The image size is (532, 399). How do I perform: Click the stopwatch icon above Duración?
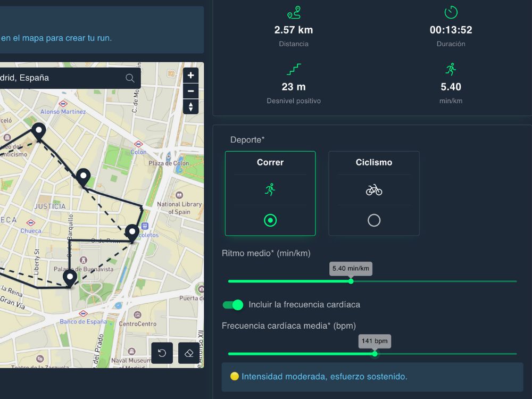click(x=451, y=11)
